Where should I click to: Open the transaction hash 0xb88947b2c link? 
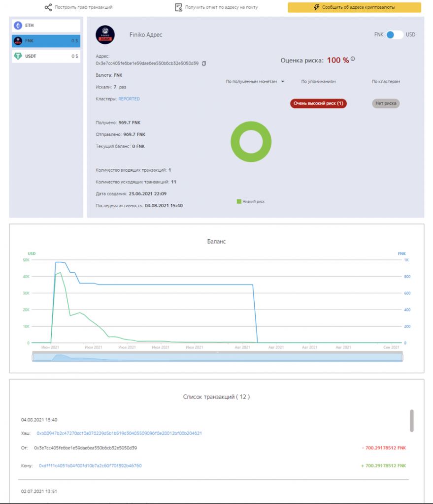119,433
